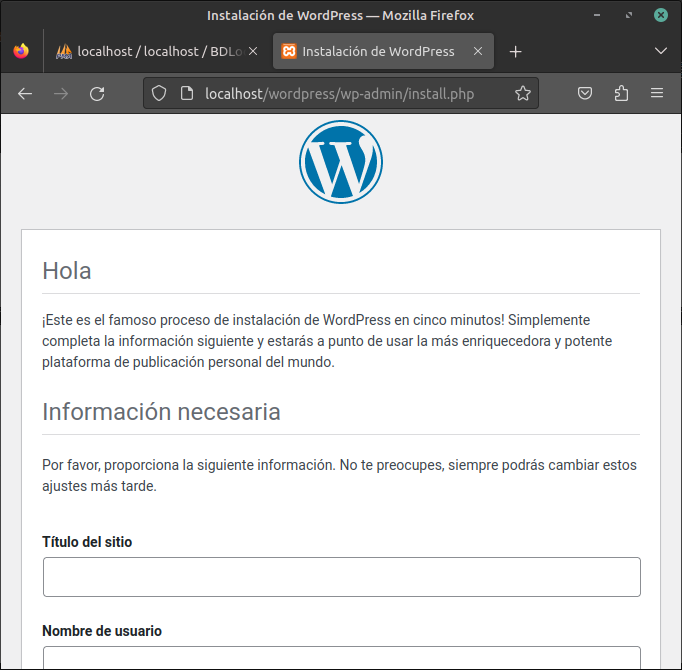
Task: Close the localhost phpMyAdmin tab
Action: coord(253,51)
